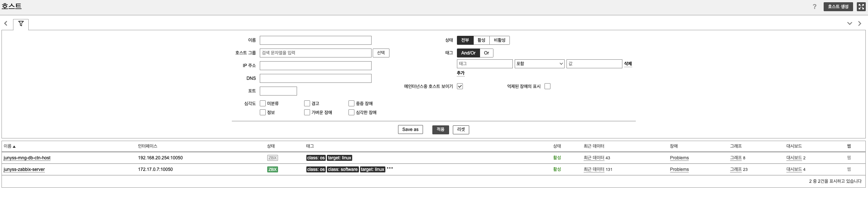Viewport: 868px width, 203px height.
Task: Select And/Or tag evaluation
Action: pyautogui.click(x=468, y=53)
